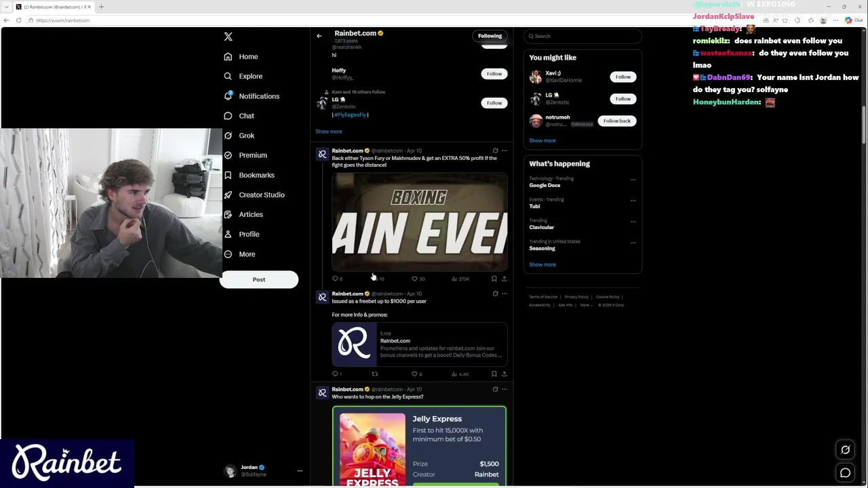Select the Profile sidebar person icon

(228, 234)
